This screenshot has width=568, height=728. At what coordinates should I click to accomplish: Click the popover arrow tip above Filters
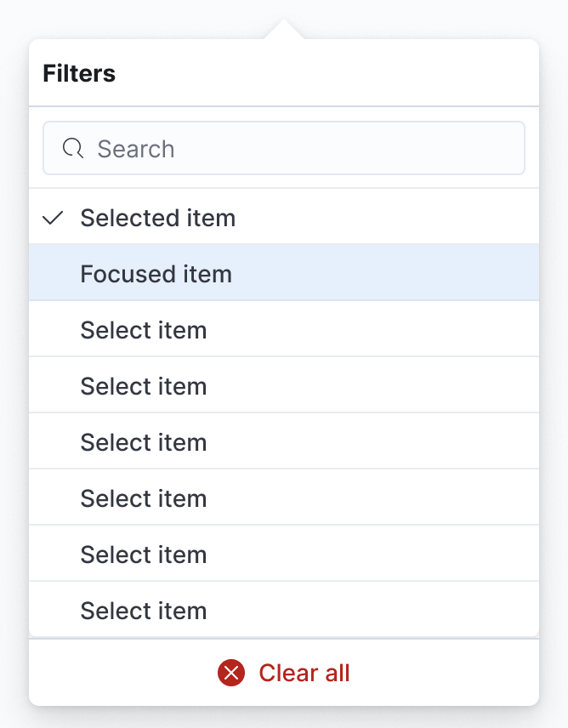284,27
